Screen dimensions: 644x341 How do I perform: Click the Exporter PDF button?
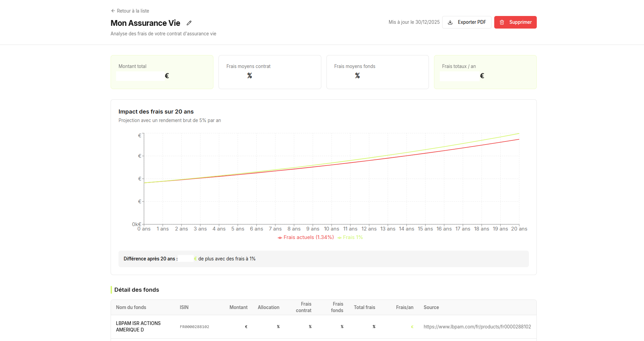point(467,22)
